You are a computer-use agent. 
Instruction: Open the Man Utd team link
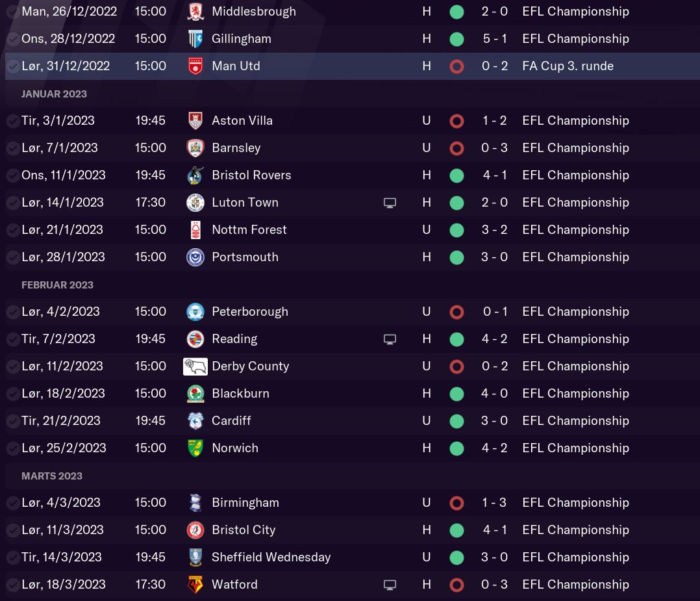pyautogui.click(x=236, y=66)
